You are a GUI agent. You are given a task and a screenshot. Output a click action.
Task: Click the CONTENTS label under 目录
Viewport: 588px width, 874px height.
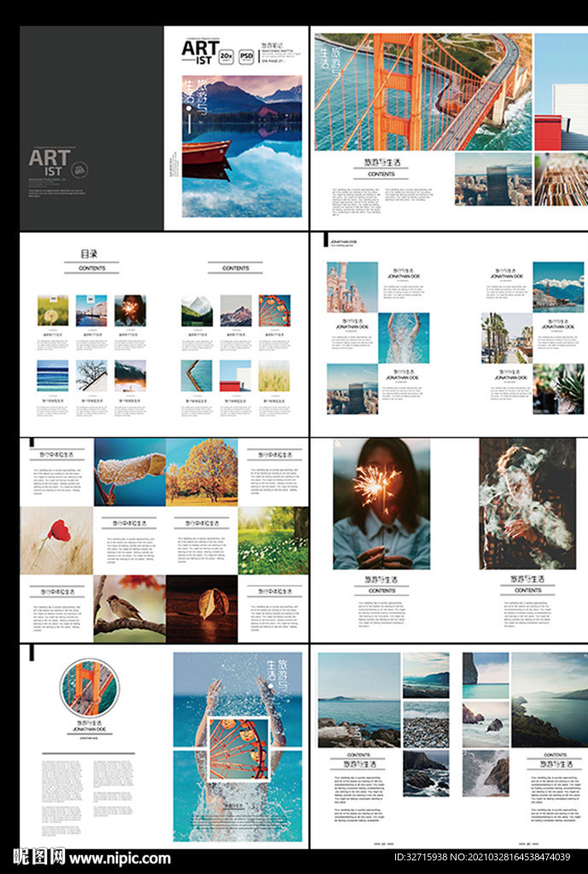click(92, 268)
